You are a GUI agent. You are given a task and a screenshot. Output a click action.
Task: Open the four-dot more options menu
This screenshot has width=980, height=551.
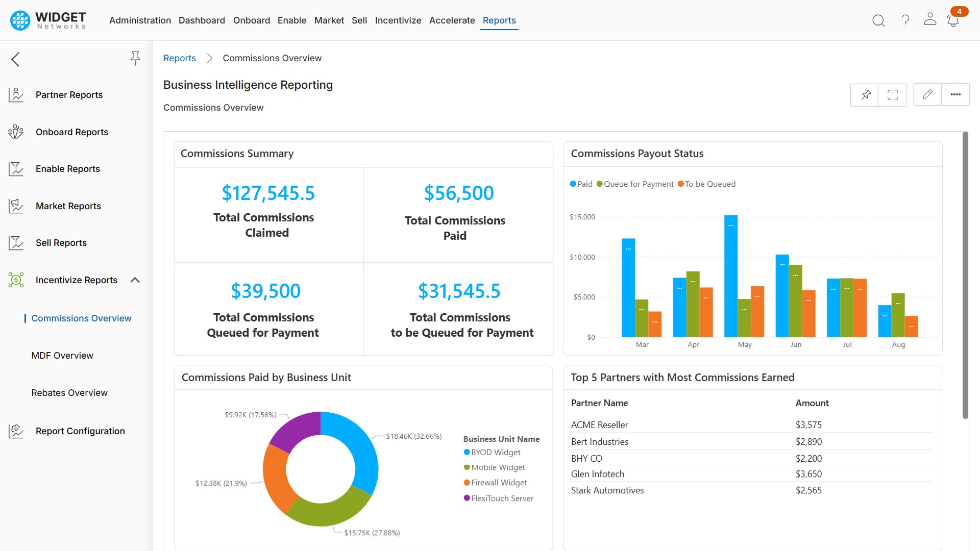tap(955, 94)
